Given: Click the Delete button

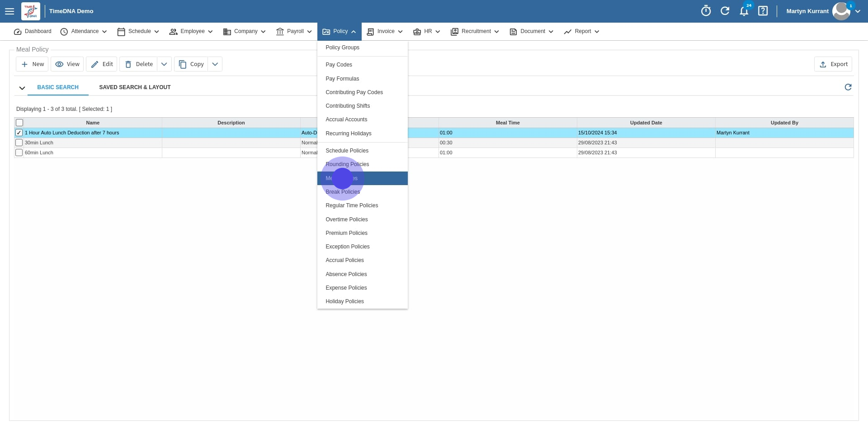Looking at the screenshot, I should 139,64.
